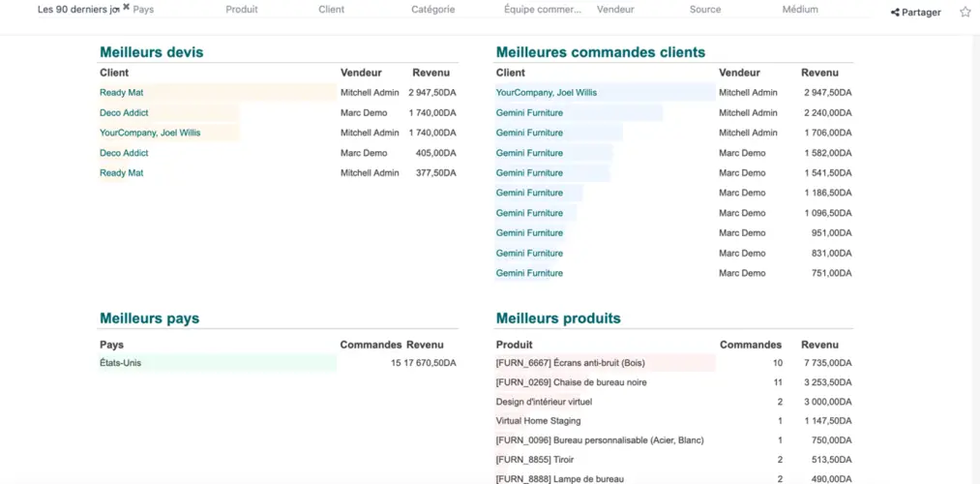Open YourCompany, Joel Willis in Meilleurs devis
The image size is (980, 484).
click(150, 133)
